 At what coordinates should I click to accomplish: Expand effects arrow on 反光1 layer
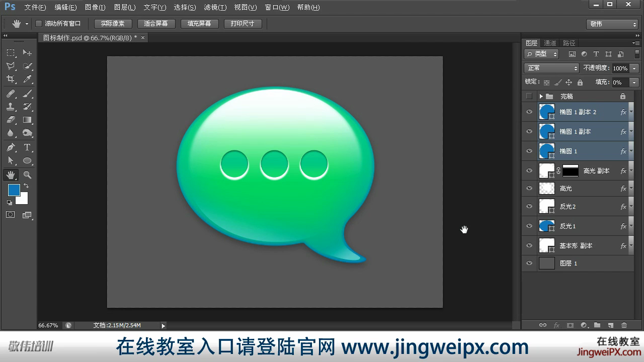(x=631, y=226)
